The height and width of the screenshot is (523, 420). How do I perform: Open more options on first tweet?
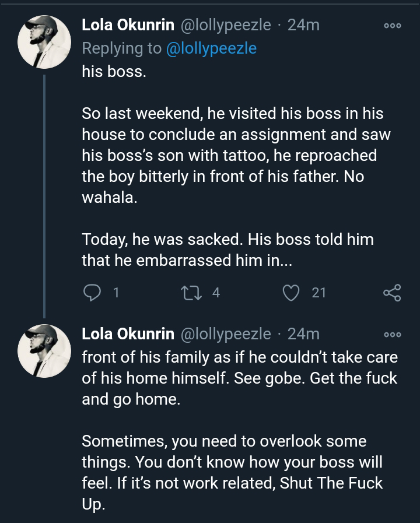[392, 26]
